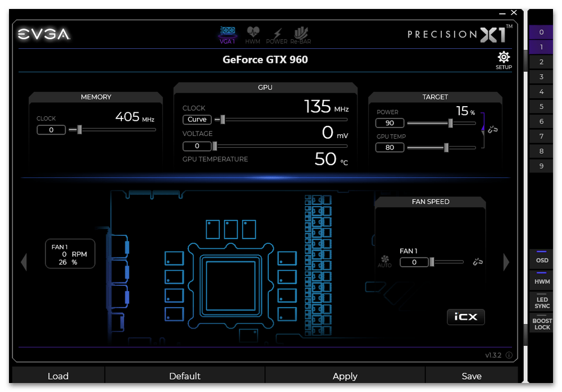Click the link icon beside Target sliders

(x=493, y=130)
